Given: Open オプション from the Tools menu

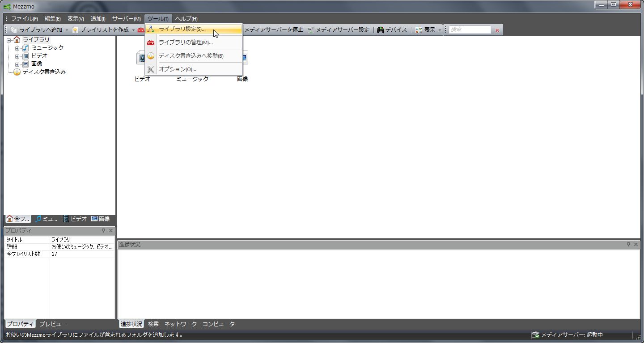Looking at the screenshot, I should [x=194, y=69].
